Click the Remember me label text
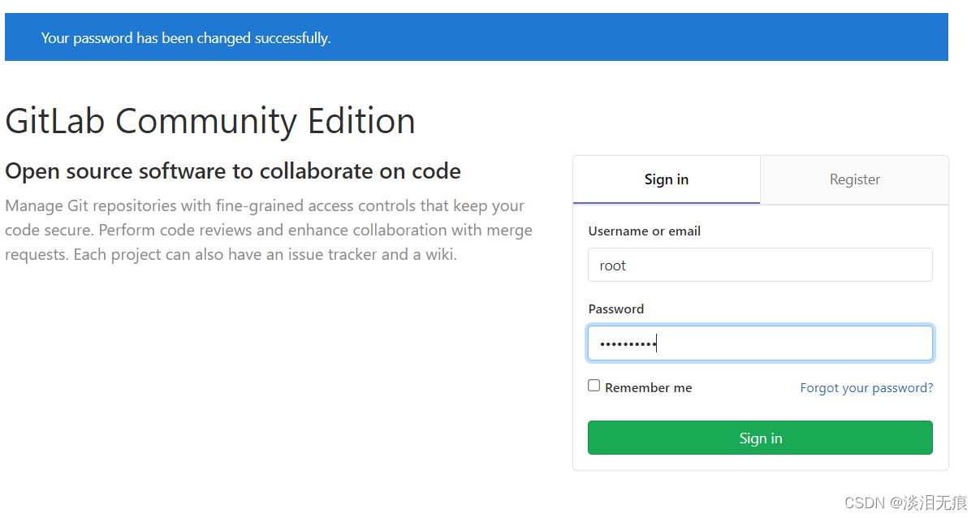This screenshot has height=518, width=980. [649, 388]
